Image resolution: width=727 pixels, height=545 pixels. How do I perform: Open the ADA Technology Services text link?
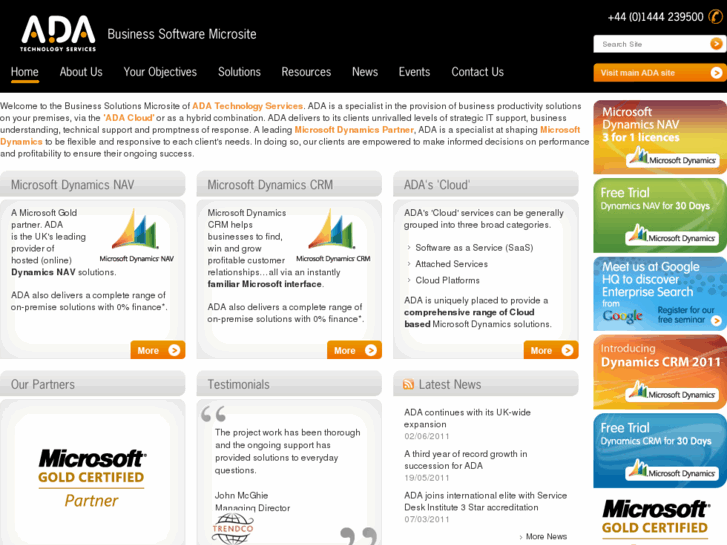click(248, 106)
